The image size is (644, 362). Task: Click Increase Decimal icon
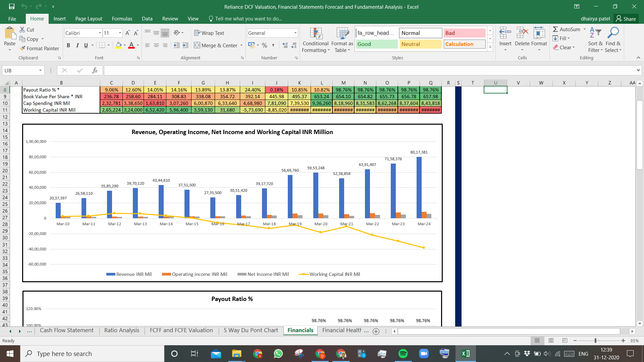pos(285,45)
